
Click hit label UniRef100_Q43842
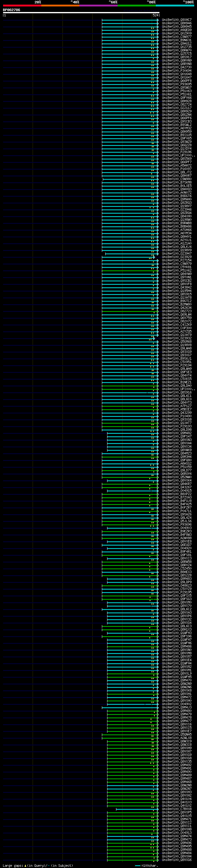point(177,287)
